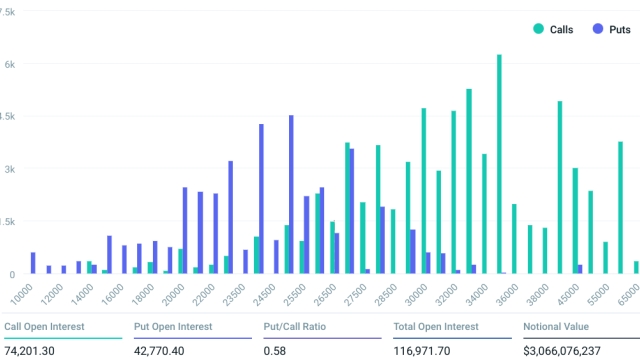Screen dimensions: 640x360
Task: Click the call bar at the 40000 strike
Action: (x=560, y=187)
